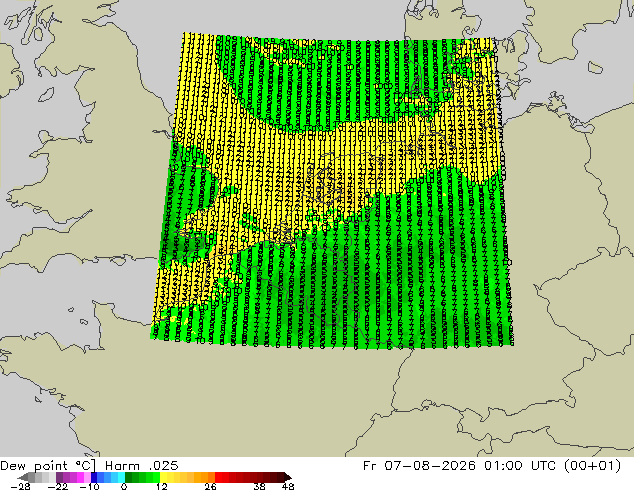Click the '-28' legend value
This screenshot has width=634, height=490.
(x=20, y=486)
